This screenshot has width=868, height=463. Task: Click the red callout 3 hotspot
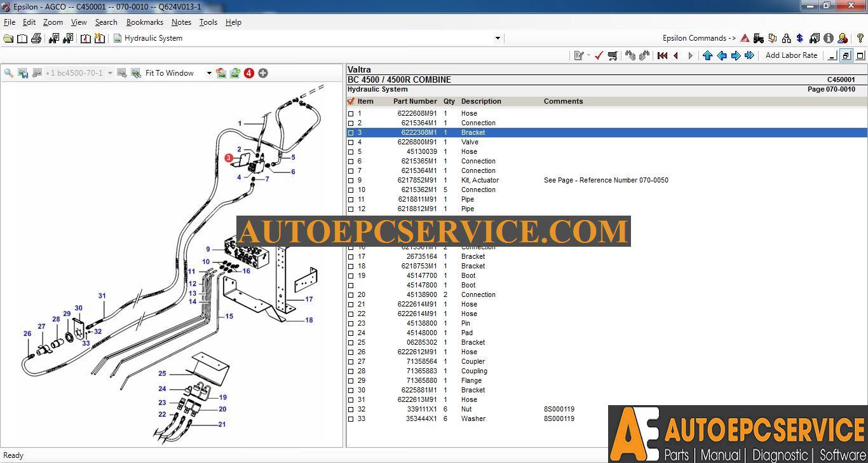(x=229, y=158)
